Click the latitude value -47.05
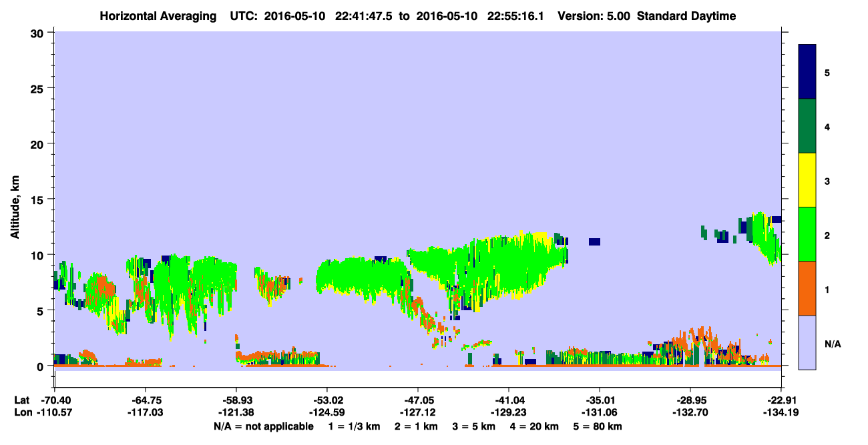The image size is (868, 445). click(x=418, y=400)
